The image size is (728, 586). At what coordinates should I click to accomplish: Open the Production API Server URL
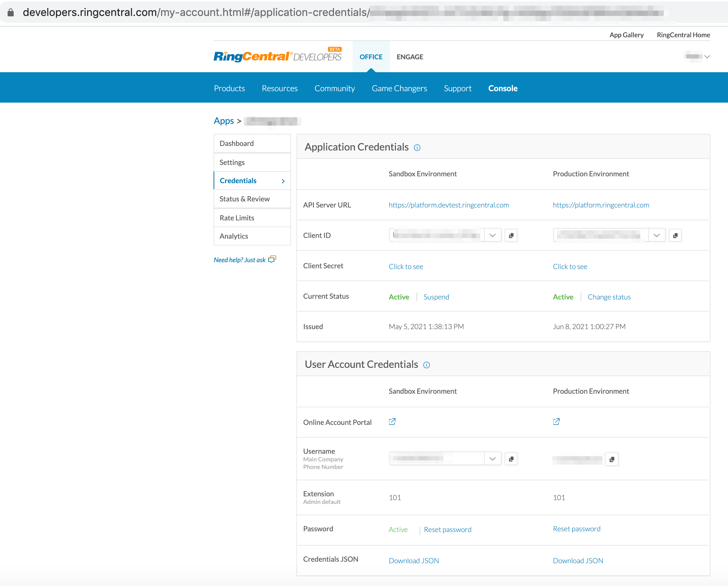coord(601,205)
